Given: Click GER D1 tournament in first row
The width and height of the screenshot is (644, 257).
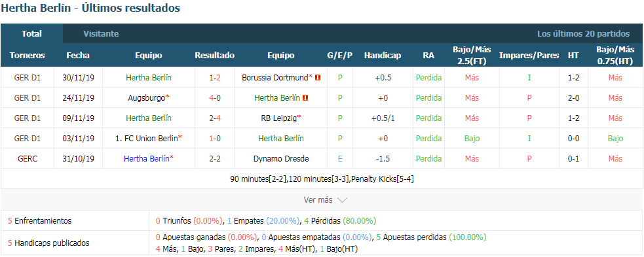Looking at the screenshot, I should (x=28, y=77).
